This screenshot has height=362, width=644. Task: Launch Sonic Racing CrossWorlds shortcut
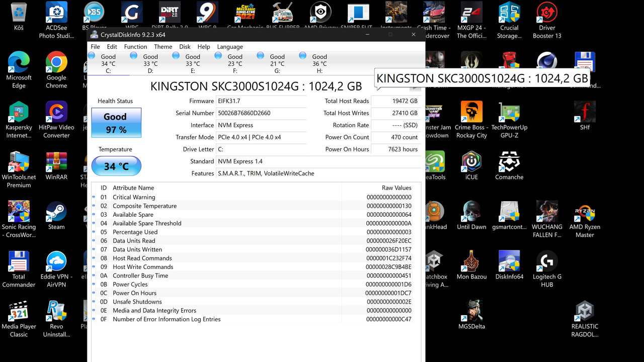(19, 219)
